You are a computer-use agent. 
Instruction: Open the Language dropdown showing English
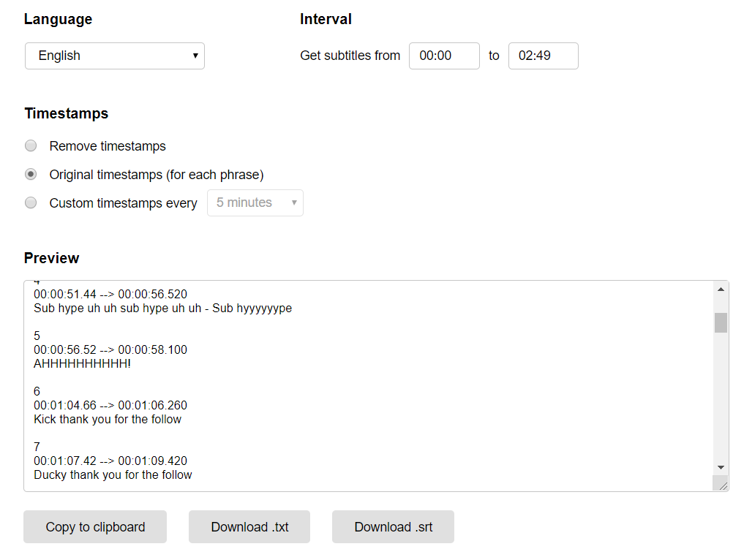click(115, 56)
